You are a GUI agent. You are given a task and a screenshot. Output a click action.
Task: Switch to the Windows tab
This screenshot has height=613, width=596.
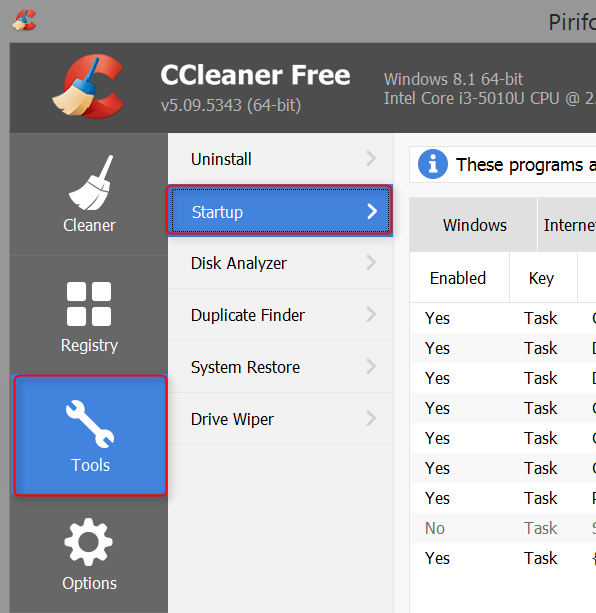tap(474, 225)
